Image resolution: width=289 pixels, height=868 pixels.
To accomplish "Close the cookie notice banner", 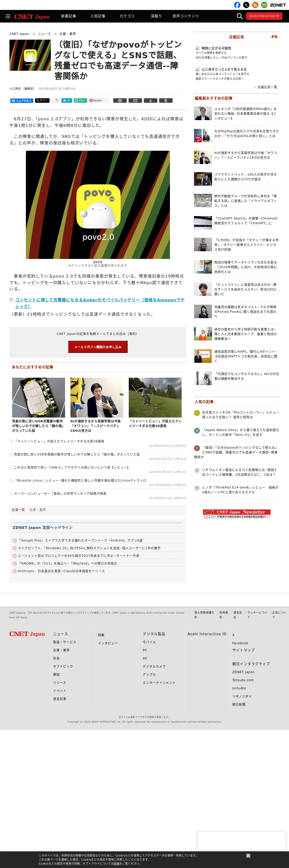I will 248,856.
